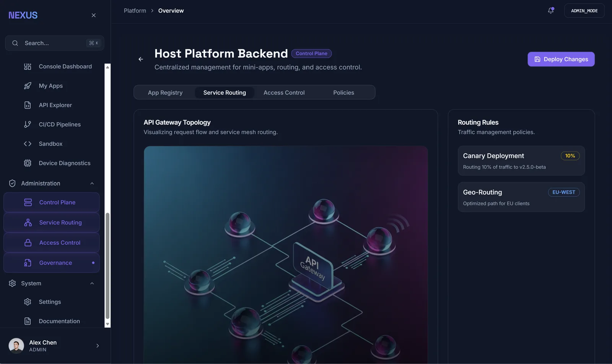
Task: Click the Governance document-lock icon
Action: 28,263
